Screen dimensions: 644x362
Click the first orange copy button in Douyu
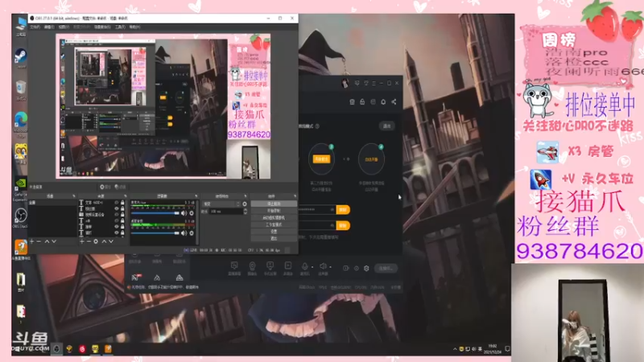[x=343, y=210]
